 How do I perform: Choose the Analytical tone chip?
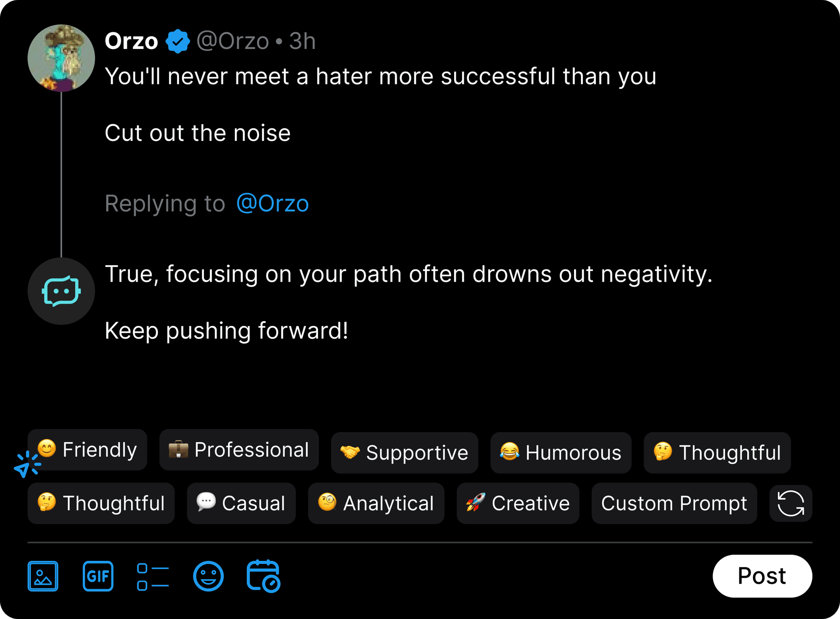(x=376, y=503)
